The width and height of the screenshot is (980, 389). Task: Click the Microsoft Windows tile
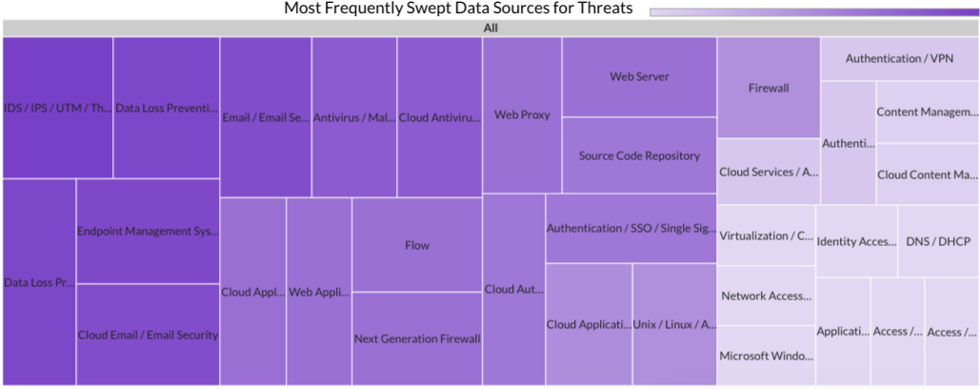click(x=767, y=356)
